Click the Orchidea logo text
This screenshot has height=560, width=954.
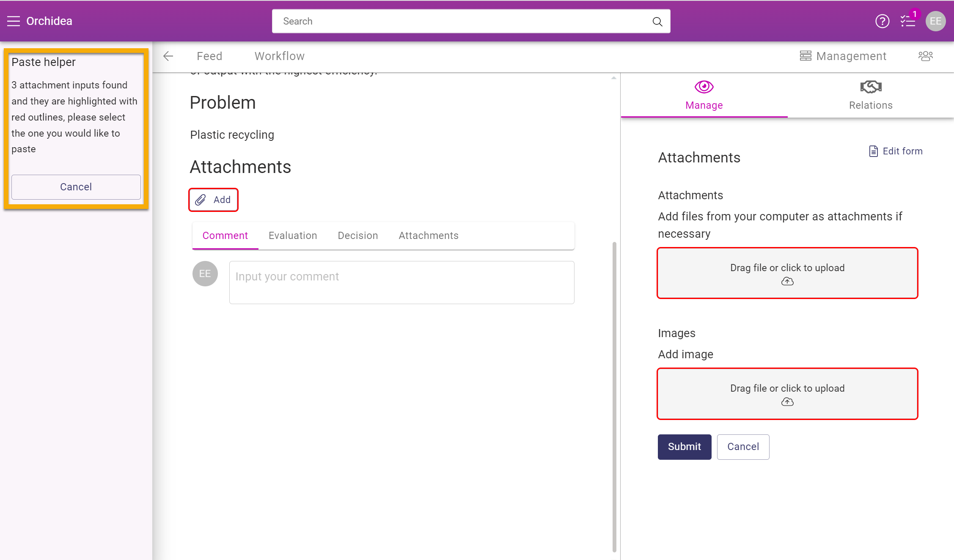coord(49,21)
